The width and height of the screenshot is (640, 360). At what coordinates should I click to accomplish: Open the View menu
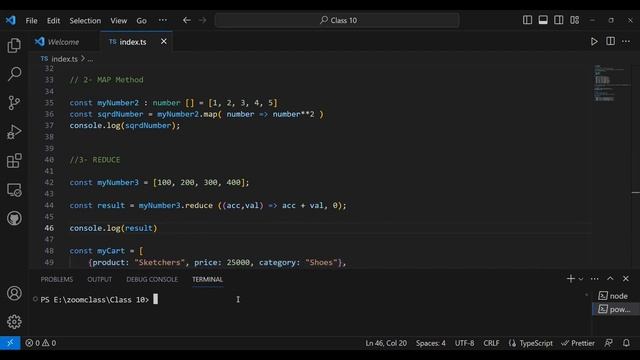(118, 20)
